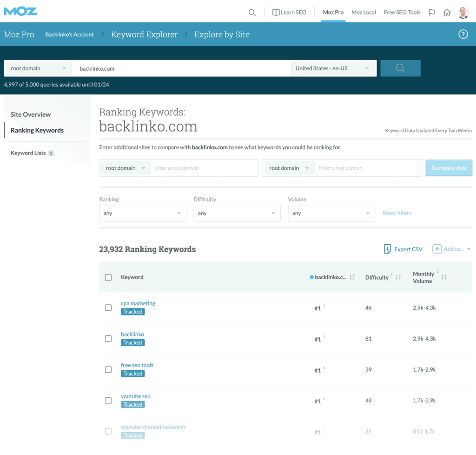476x455 pixels.
Task: Open the Difficulty filter dropdown
Action: pos(237,213)
